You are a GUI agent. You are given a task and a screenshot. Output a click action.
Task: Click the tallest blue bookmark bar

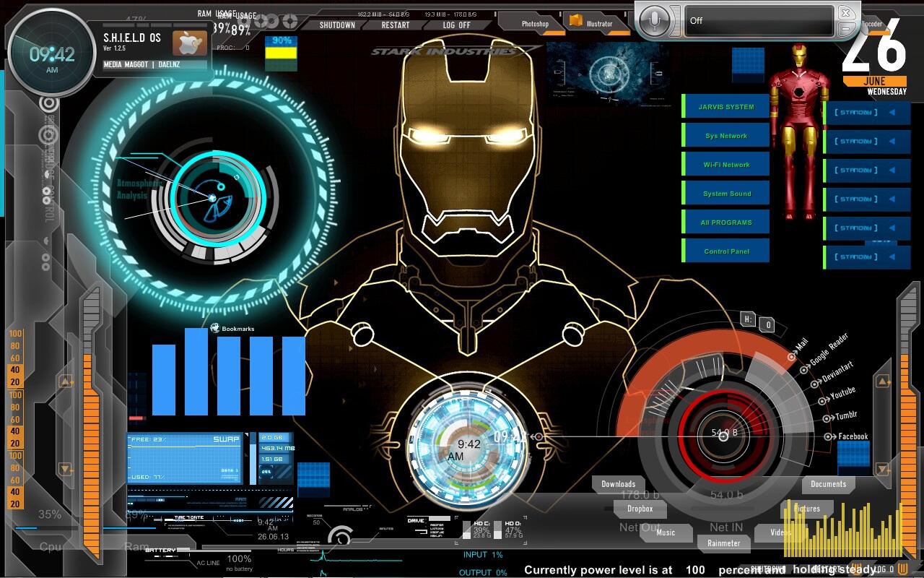[x=196, y=372]
